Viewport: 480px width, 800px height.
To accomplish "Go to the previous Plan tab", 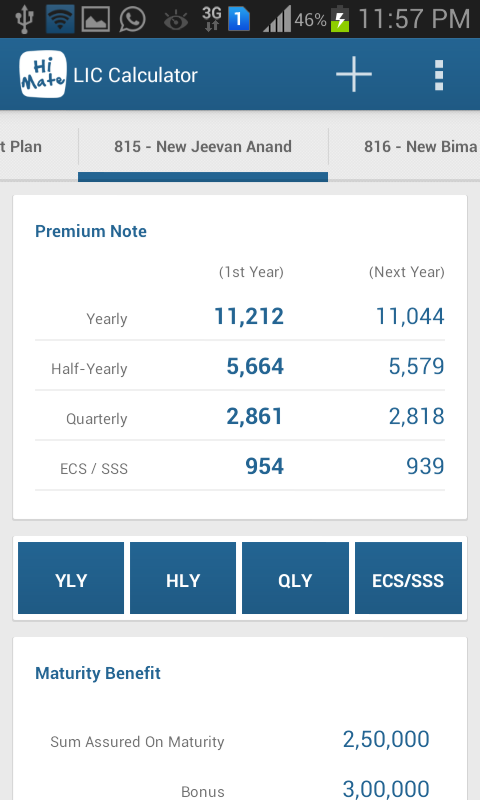I will pyautogui.click(x=21, y=147).
